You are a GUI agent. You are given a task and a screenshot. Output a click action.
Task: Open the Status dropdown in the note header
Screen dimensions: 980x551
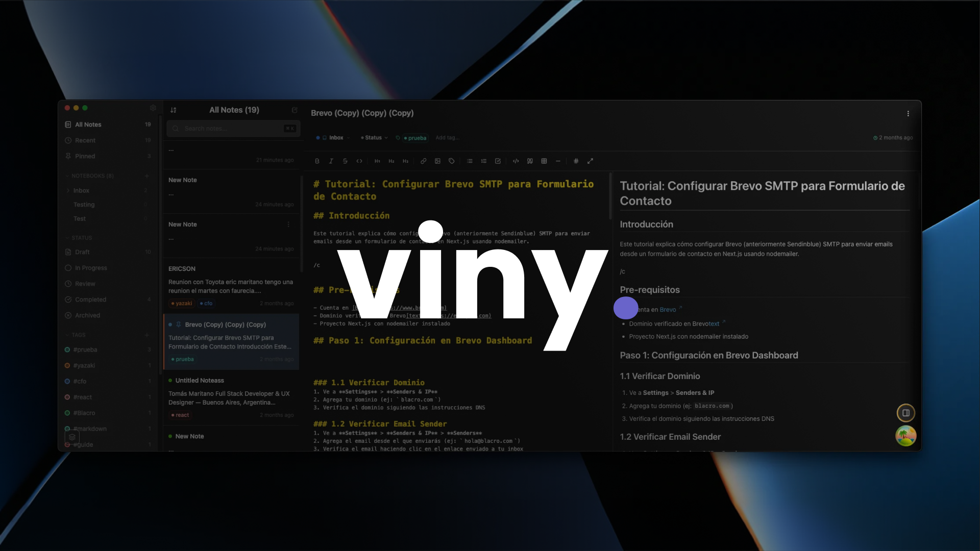(374, 138)
